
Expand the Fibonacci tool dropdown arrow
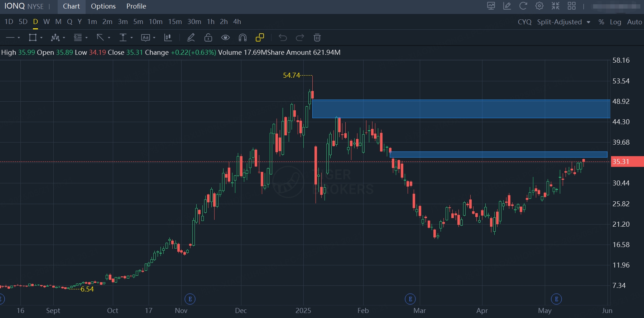[86, 38]
